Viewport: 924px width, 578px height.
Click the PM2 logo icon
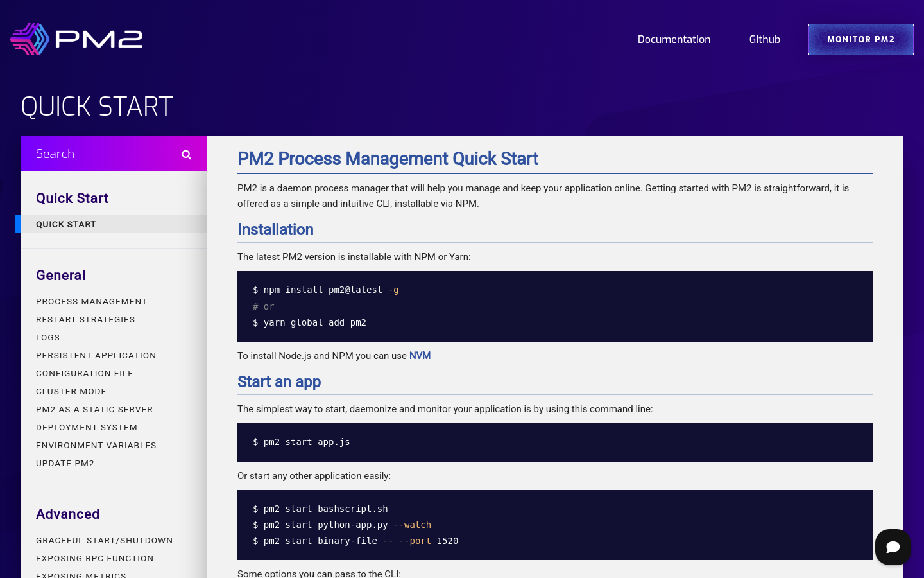30,39
